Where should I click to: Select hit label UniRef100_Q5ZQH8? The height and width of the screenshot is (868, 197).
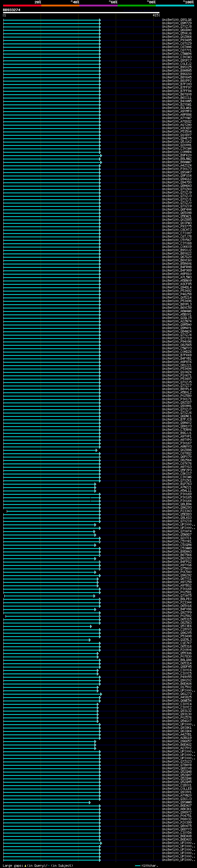(177, 772)
